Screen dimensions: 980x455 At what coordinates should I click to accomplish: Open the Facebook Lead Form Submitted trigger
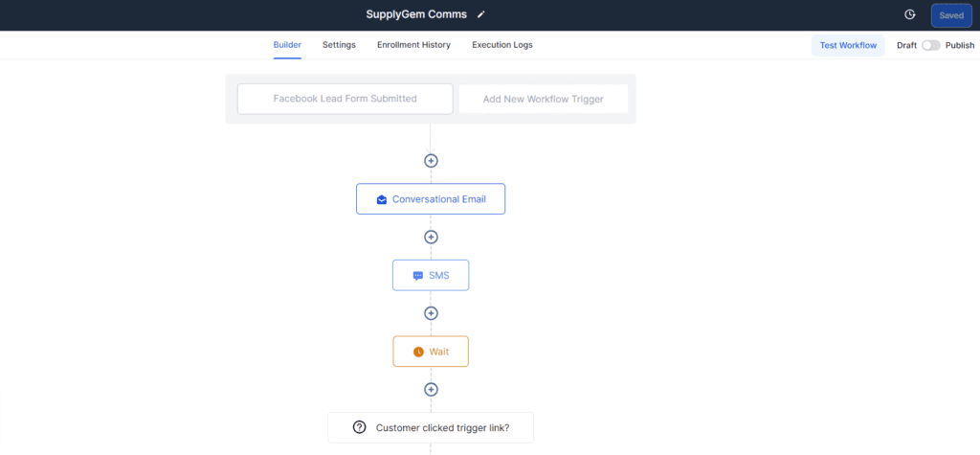345,99
